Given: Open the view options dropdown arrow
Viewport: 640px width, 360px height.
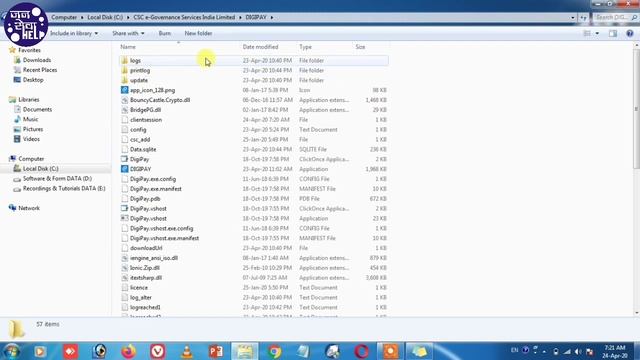Looking at the screenshot, I should tap(597, 33).
